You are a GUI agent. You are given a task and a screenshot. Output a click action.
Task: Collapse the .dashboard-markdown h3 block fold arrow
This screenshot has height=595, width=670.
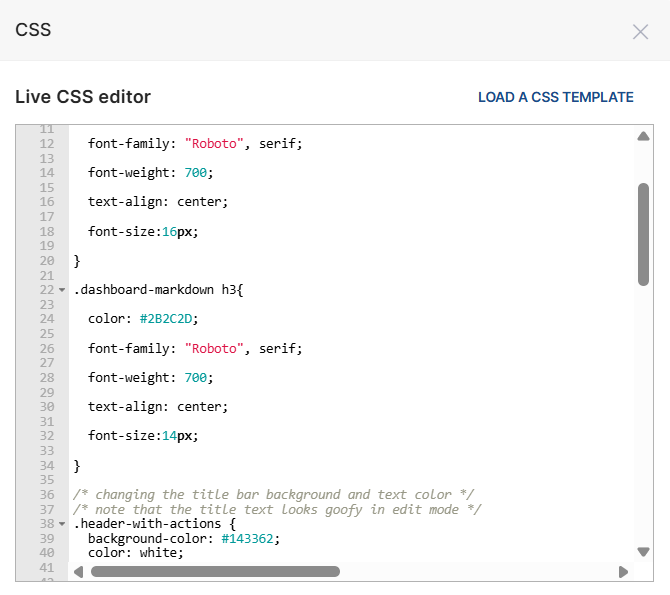tap(62, 290)
